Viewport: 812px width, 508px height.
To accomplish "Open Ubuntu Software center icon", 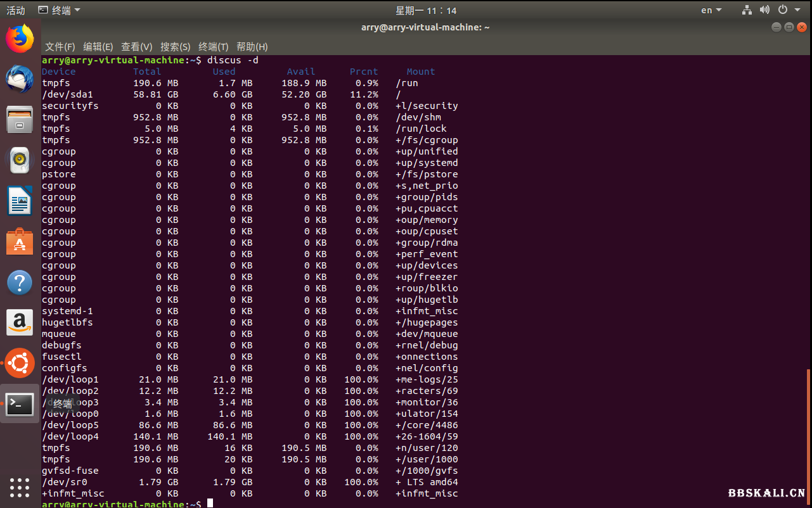I will click(x=20, y=242).
